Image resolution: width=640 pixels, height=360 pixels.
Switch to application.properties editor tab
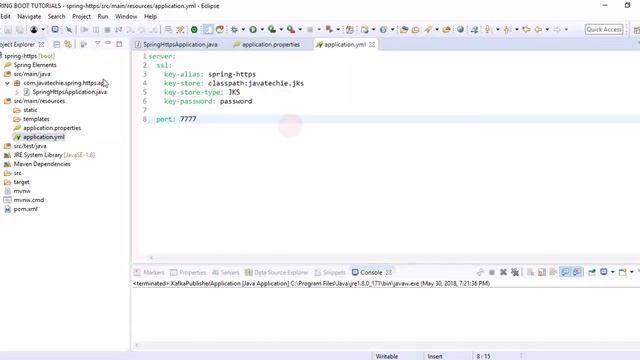pos(267,44)
